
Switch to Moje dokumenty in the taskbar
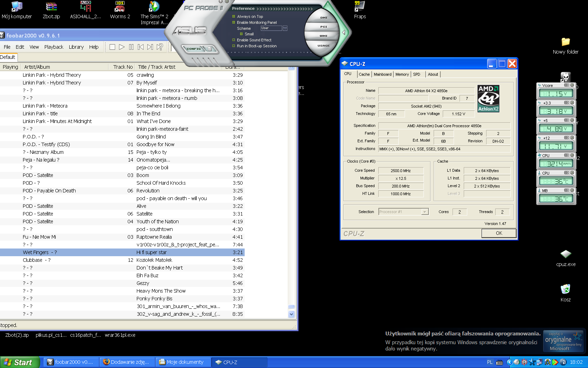pos(184,362)
